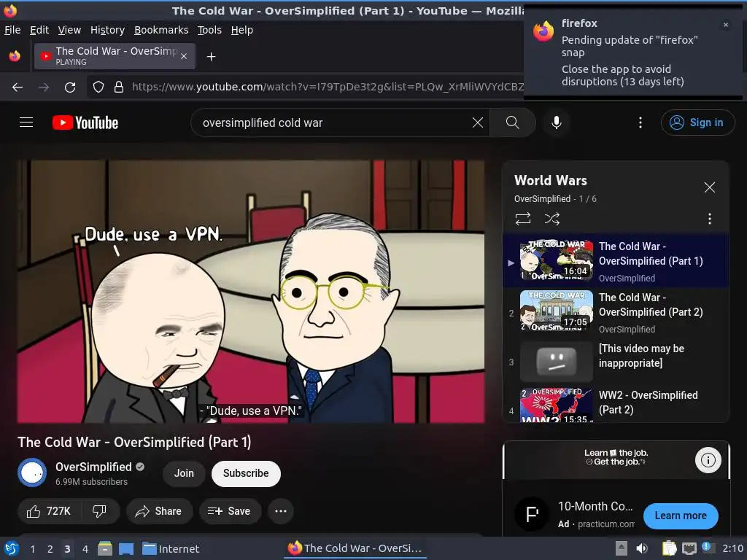Open the File menu

[x=12, y=30]
